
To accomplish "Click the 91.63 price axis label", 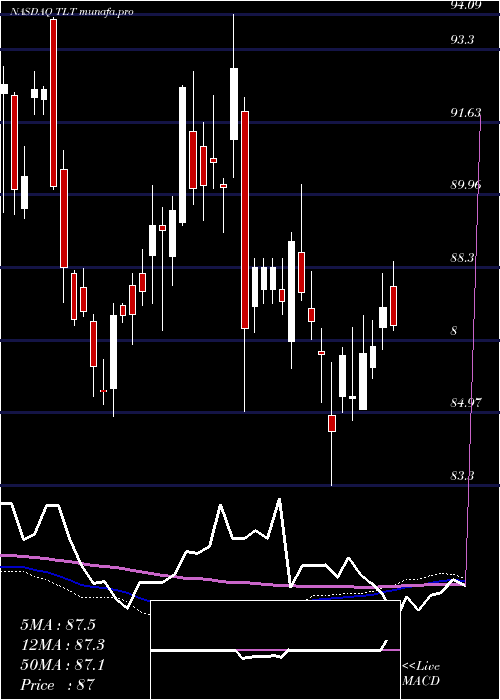I will tap(466, 113).
